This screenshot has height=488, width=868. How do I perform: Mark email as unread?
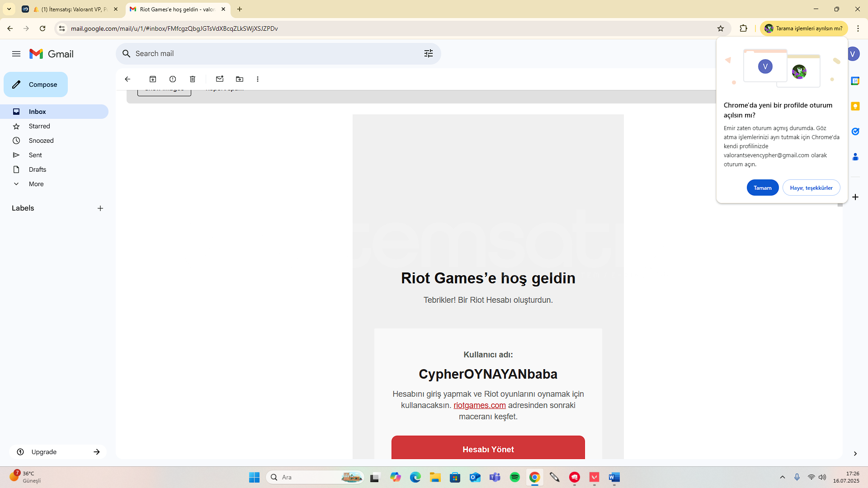[x=220, y=79]
